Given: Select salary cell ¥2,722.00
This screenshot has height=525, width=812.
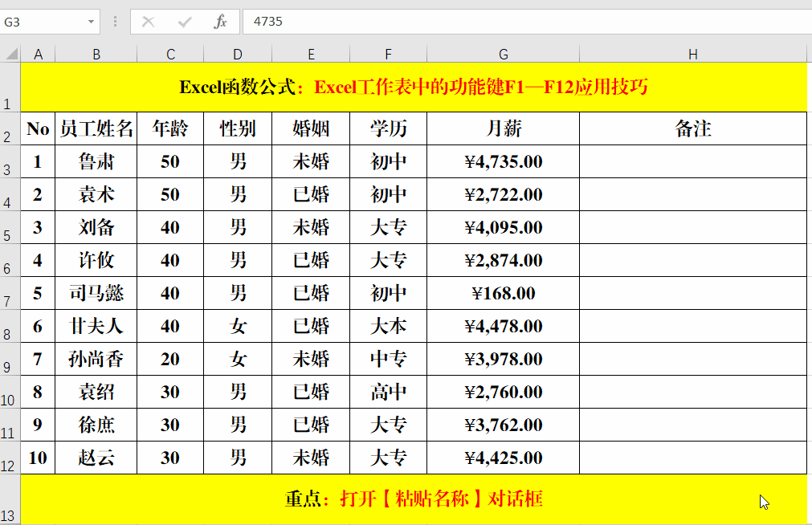Looking at the screenshot, I should coord(504,195).
